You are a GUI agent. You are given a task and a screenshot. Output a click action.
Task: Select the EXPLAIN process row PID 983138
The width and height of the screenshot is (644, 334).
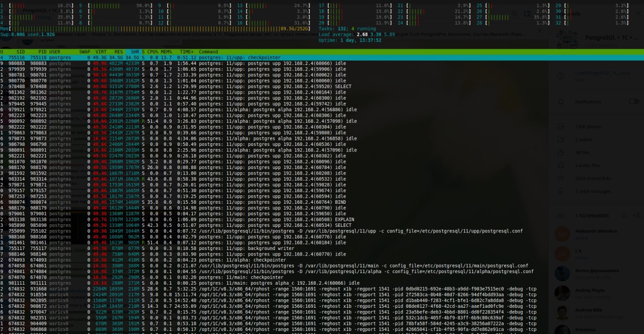(322, 220)
